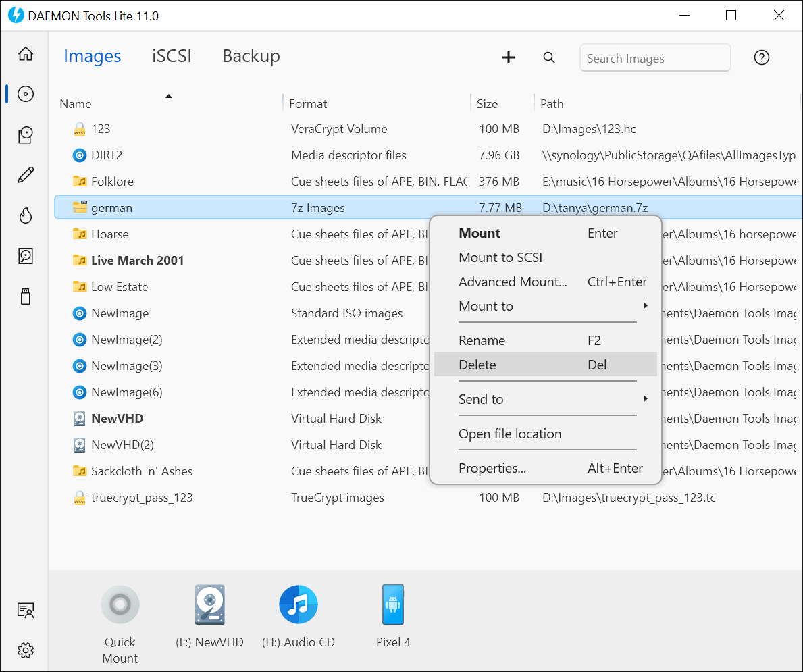Open the USB tool icon in sidebar
The height and width of the screenshot is (672, 803).
tap(25, 296)
